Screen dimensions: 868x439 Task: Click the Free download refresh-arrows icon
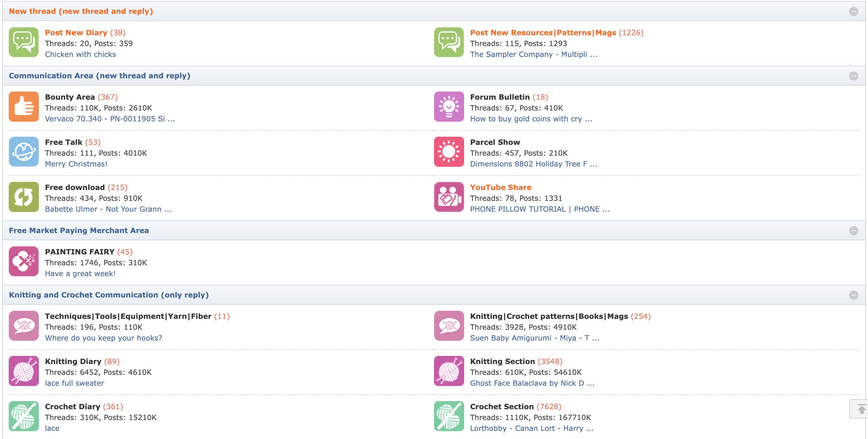tap(24, 197)
